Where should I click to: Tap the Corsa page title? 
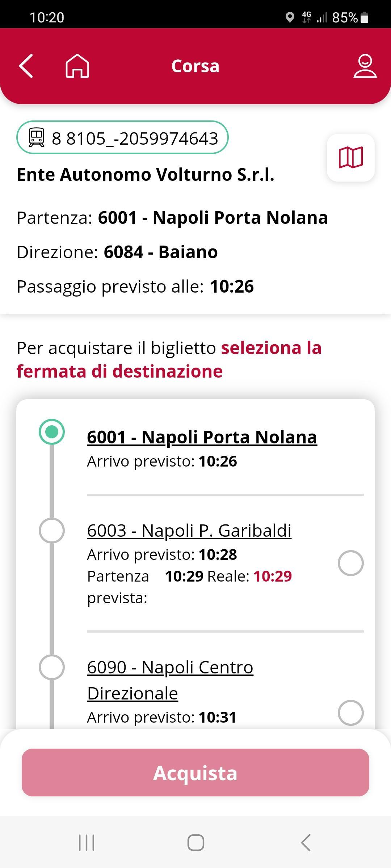(x=195, y=66)
